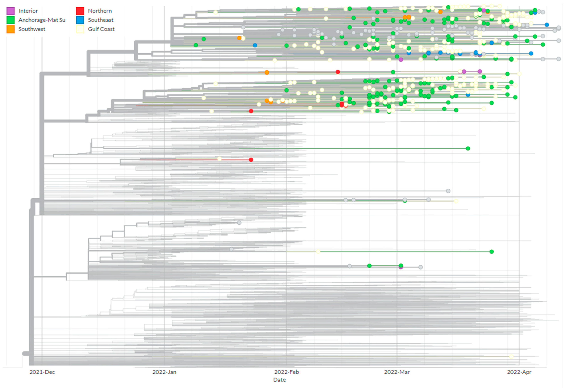Screen dimensions: 574x392
Task: Click the 2022-Apr date axis label
Action: click(x=519, y=372)
